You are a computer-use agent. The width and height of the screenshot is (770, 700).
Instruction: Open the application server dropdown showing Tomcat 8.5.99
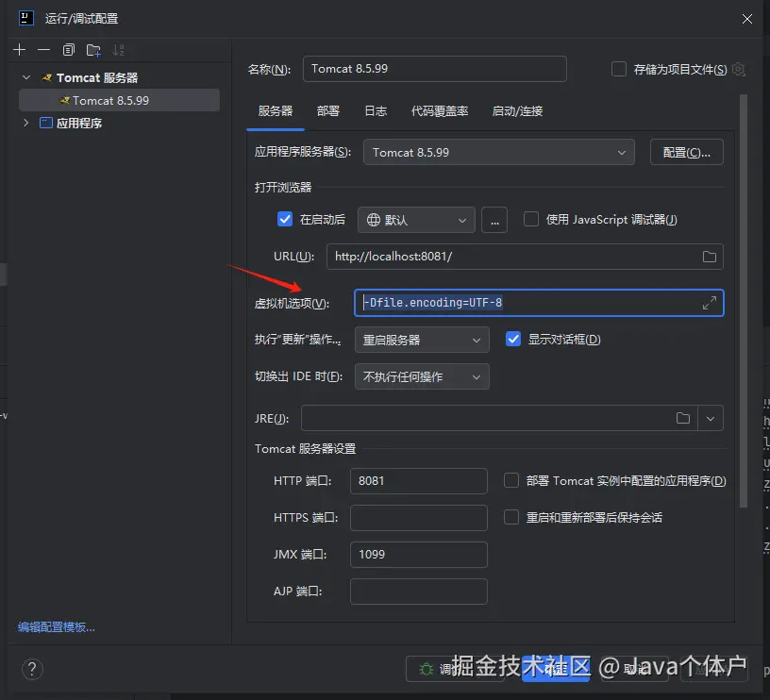click(x=499, y=152)
